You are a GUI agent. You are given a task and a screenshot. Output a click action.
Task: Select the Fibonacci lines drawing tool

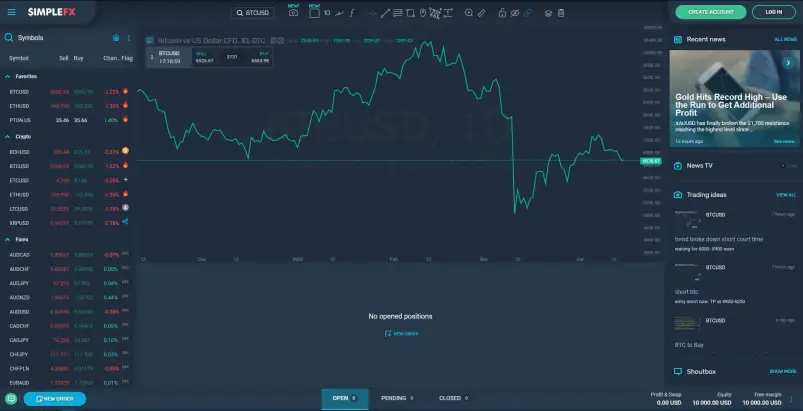[398, 13]
